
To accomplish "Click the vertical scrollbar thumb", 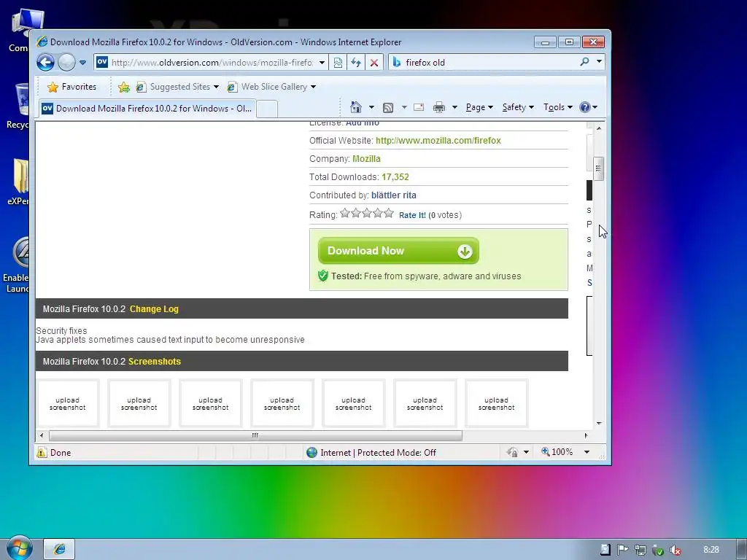I will click(x=599, y=168).
